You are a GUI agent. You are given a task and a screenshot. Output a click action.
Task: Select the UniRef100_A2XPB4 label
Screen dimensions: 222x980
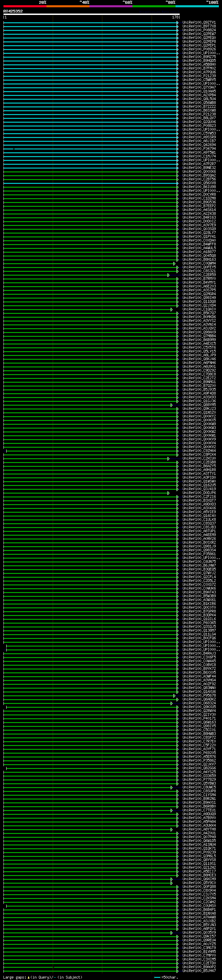coord(199,95)
